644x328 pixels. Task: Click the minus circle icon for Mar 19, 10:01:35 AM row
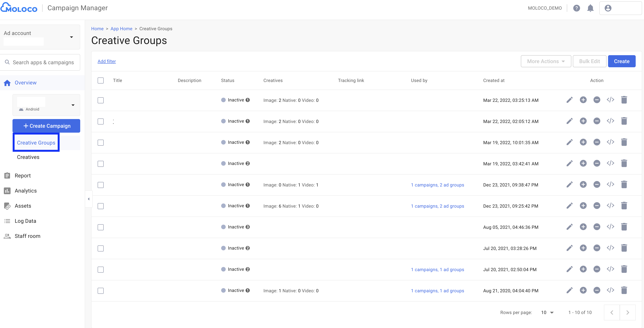point(597,142)
